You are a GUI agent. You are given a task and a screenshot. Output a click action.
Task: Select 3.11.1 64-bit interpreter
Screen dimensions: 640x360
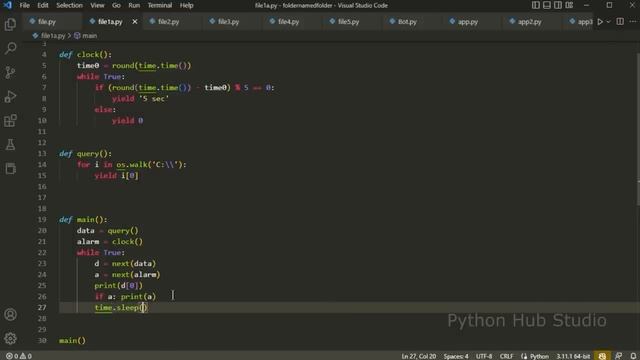point(573,356)
